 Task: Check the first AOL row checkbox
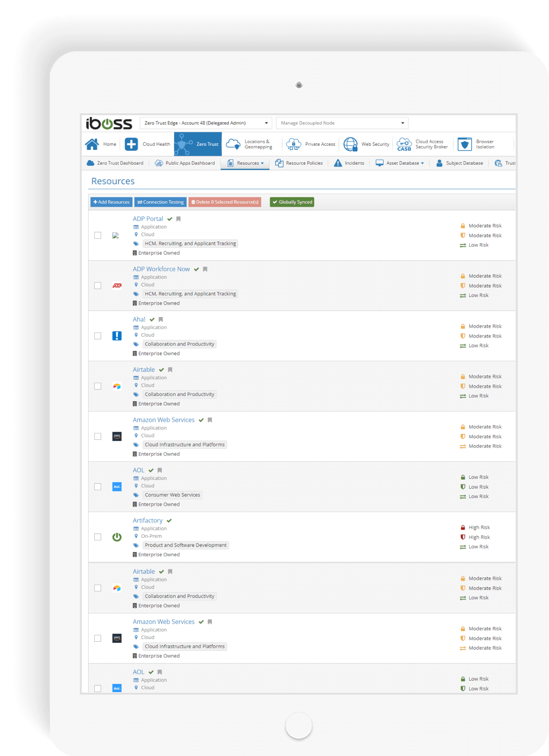98,487
